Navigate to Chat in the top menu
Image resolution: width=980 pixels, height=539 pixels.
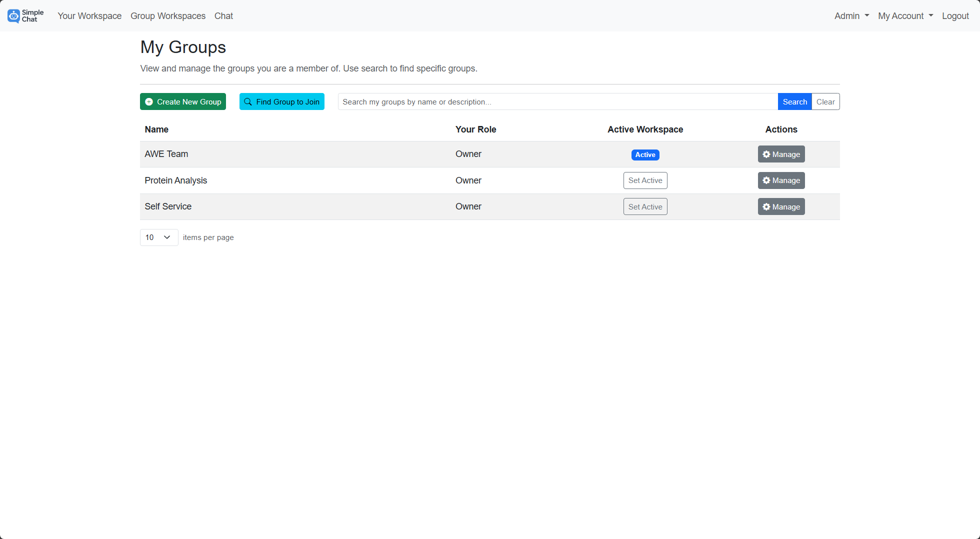223,16
